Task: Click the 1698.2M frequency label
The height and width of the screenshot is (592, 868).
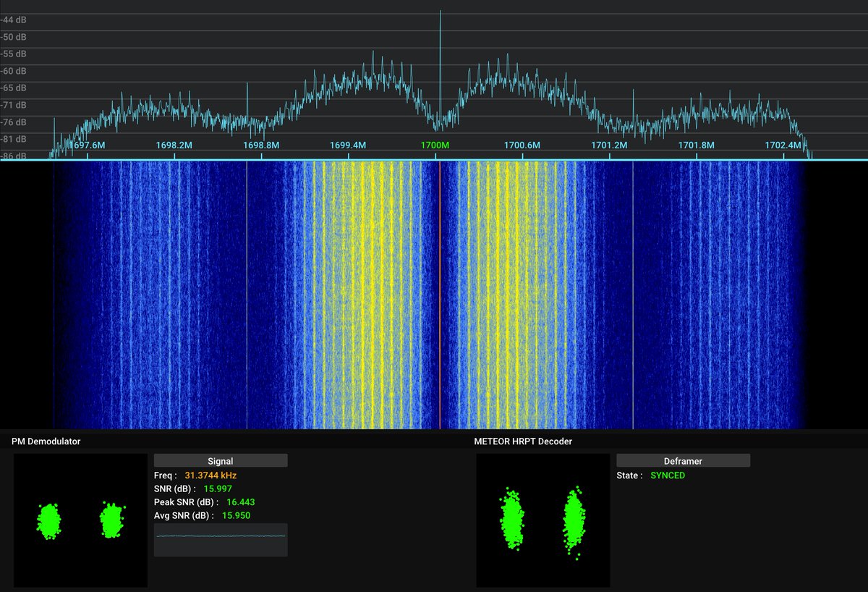Action: coord(174,145)
